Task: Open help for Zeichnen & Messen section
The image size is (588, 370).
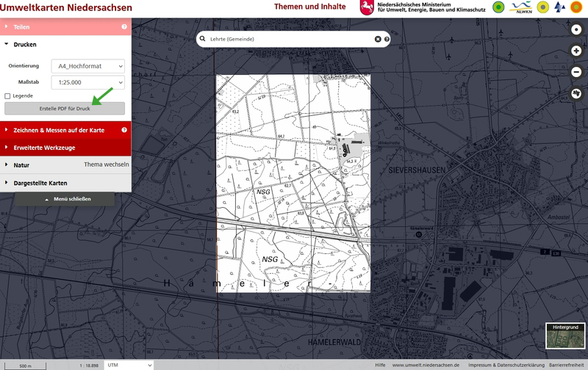Action: 124,130
